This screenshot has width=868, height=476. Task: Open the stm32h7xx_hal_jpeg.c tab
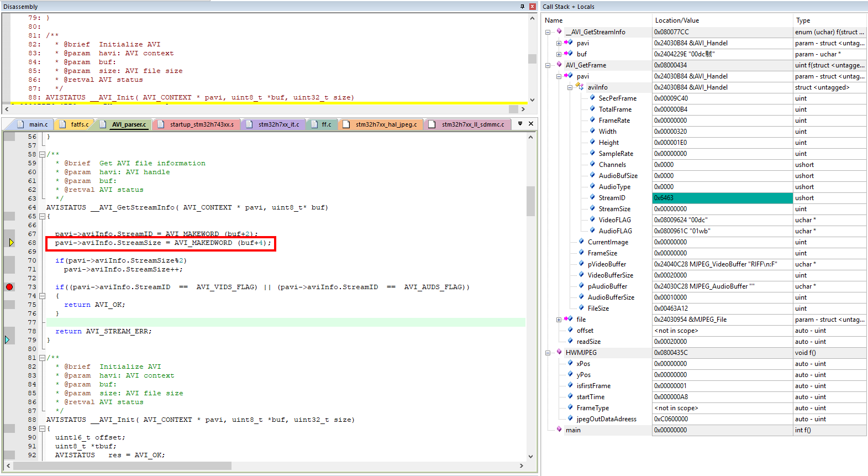[381, 124]
